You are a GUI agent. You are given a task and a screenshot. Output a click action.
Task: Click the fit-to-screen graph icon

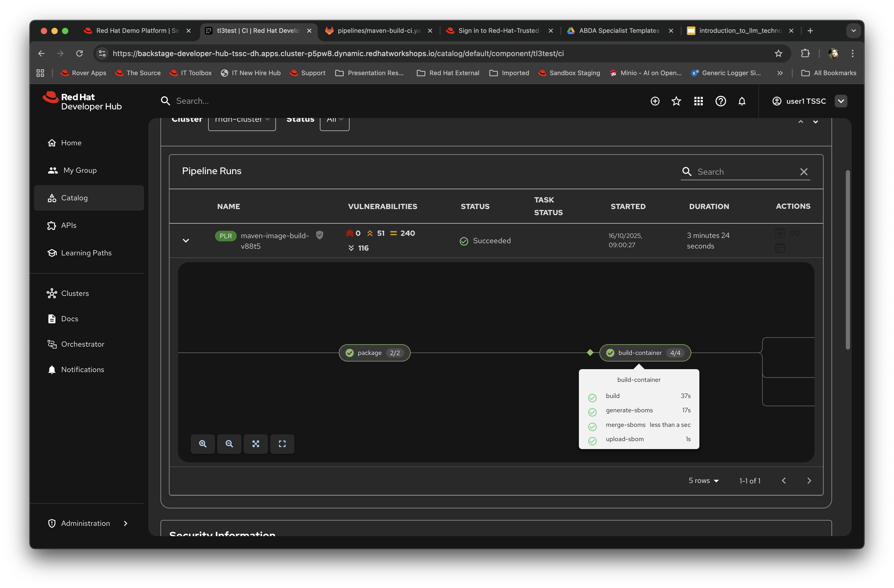point(256,444)
